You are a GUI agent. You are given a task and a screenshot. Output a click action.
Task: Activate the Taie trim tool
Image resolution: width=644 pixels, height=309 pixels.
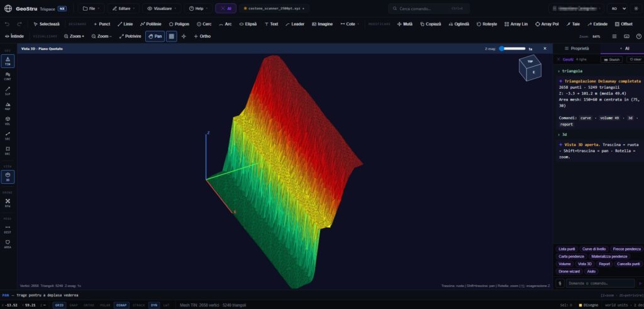(x=573, y=25)
